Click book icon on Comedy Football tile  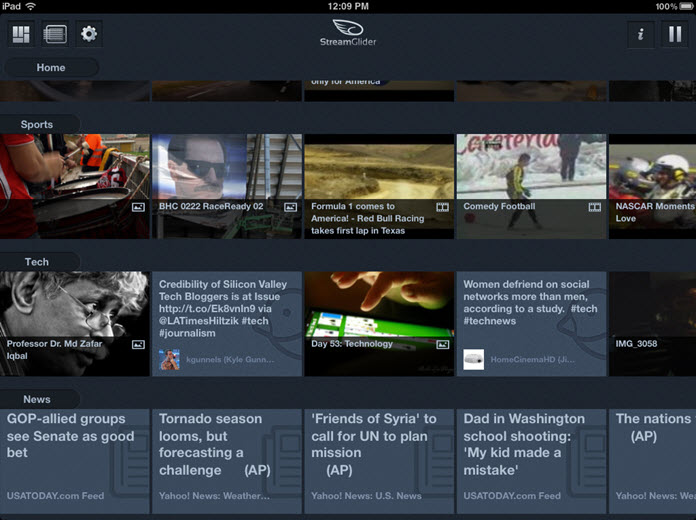click(x=594, y=207)
